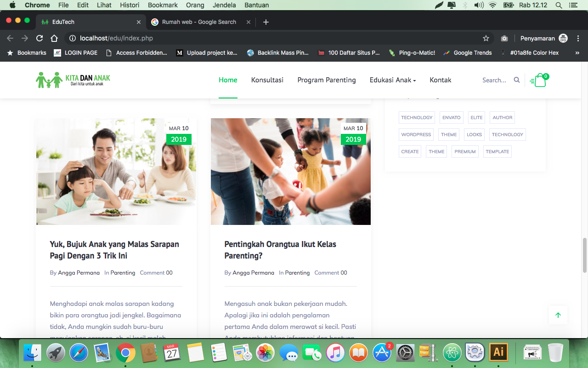Open the Konsultasi navigation link
Viewport: 588px width, 368px height.
[267, 80]
